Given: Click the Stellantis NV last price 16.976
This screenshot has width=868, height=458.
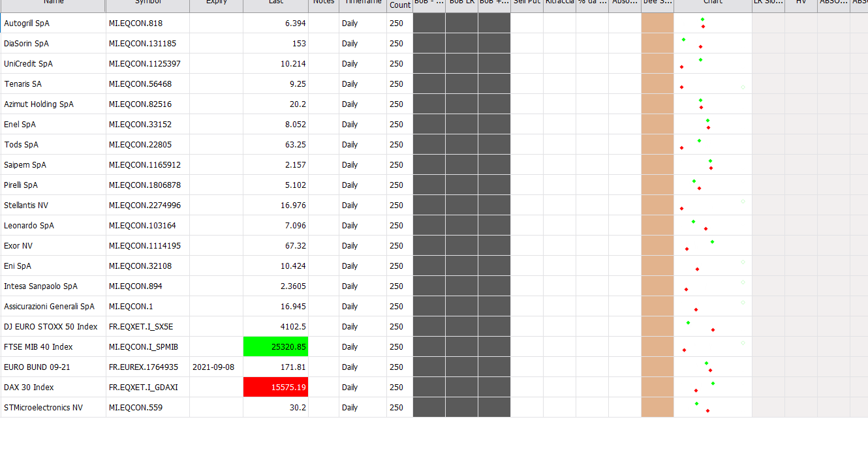Looking at the screenshot, I should 293,206.
